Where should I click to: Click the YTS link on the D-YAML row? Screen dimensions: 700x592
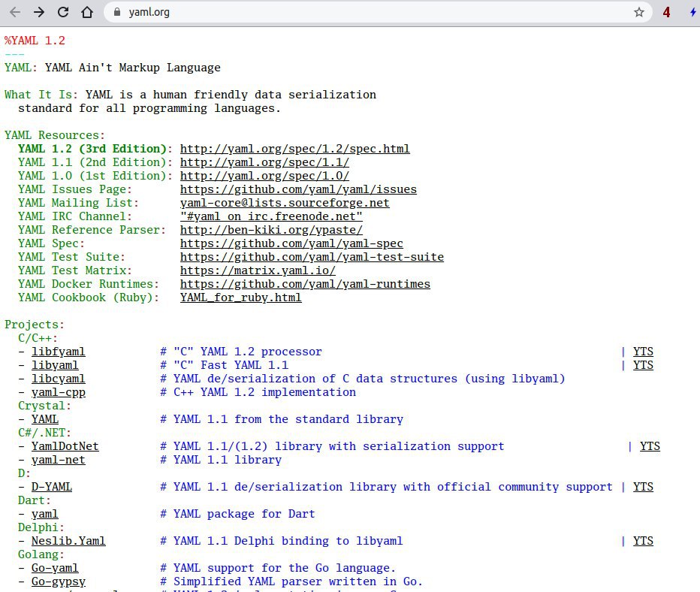click(x=643, y=487)
